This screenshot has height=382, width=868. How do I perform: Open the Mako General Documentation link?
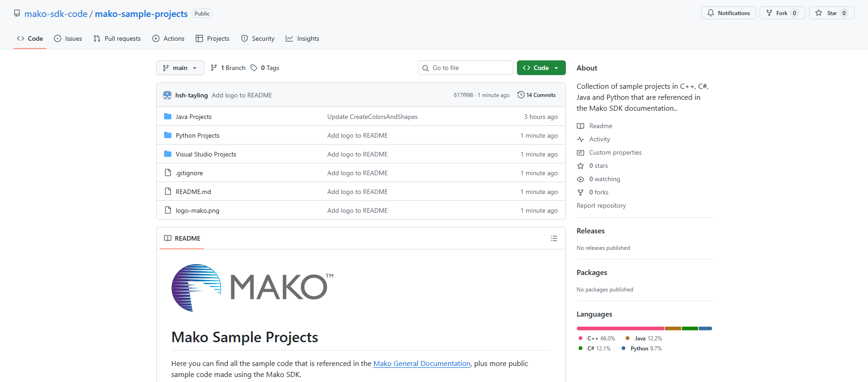click(x=421, y=363)
